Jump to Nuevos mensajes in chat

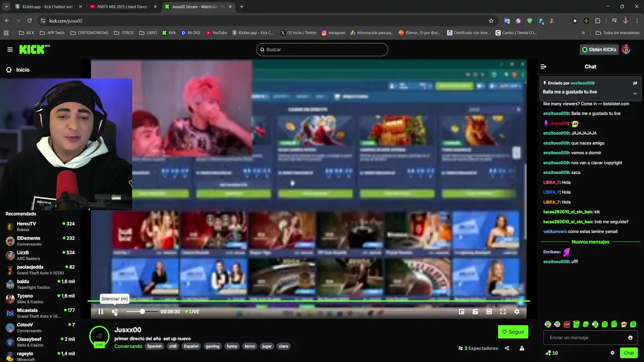pyautogui.click(x=590, y=242)
